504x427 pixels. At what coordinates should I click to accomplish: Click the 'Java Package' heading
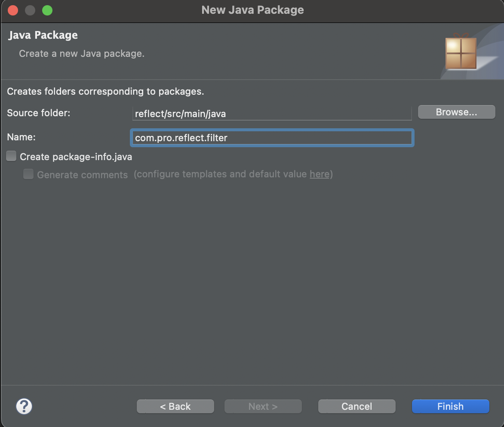43,35
